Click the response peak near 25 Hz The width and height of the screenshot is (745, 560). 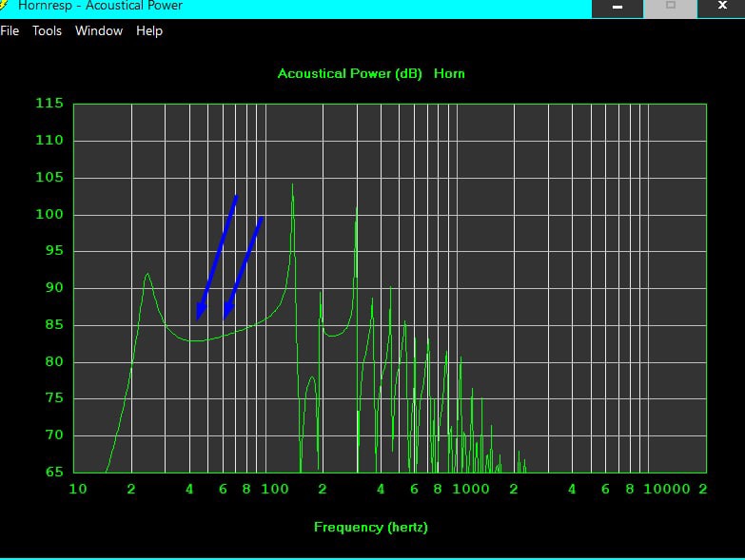click(x=147, y=274)
